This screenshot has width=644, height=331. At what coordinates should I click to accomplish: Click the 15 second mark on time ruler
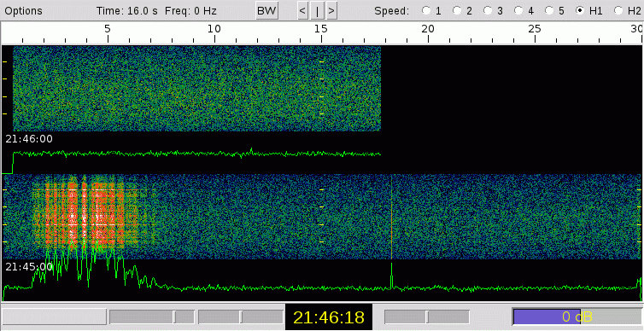point(321,29)
